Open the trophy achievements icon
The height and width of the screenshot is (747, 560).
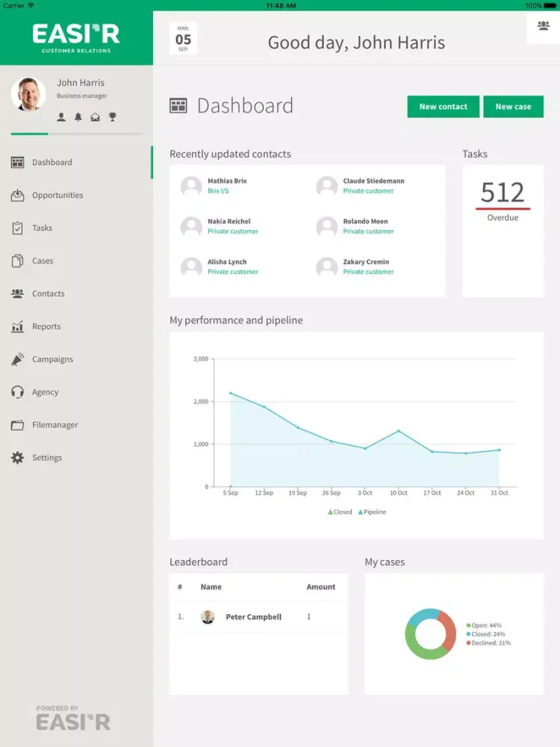coord(113,117)
